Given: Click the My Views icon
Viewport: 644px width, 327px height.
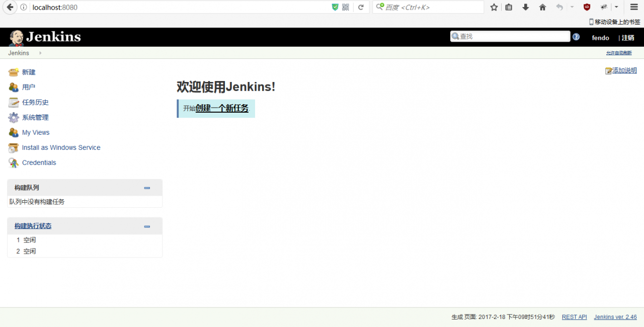Looking at the screenshot, I should tap(14, 132).
